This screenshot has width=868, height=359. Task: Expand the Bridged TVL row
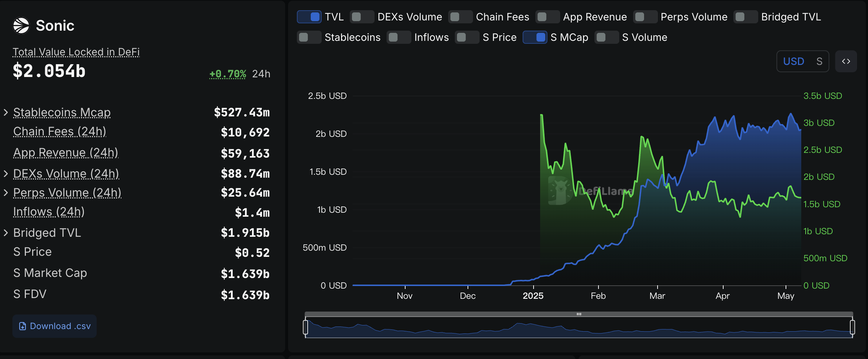point(6,233)
